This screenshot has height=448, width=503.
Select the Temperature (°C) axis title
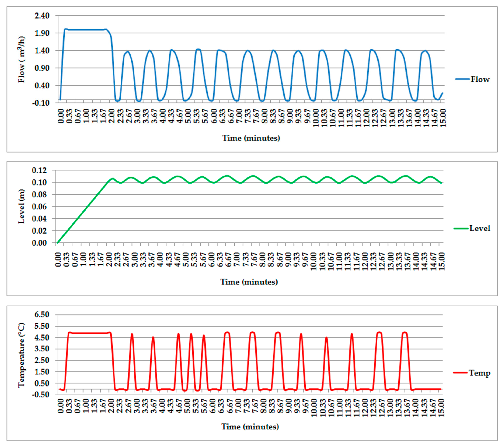22,355
